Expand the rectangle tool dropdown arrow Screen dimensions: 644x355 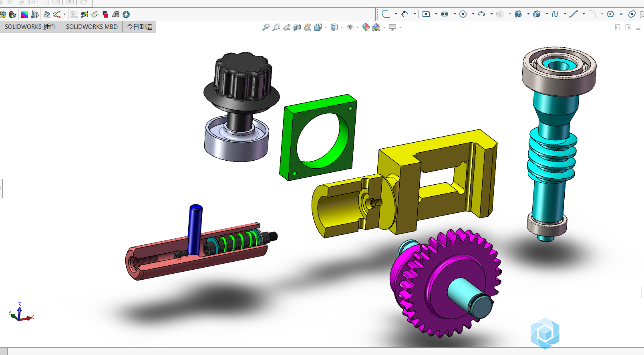(x=436, y=14)
